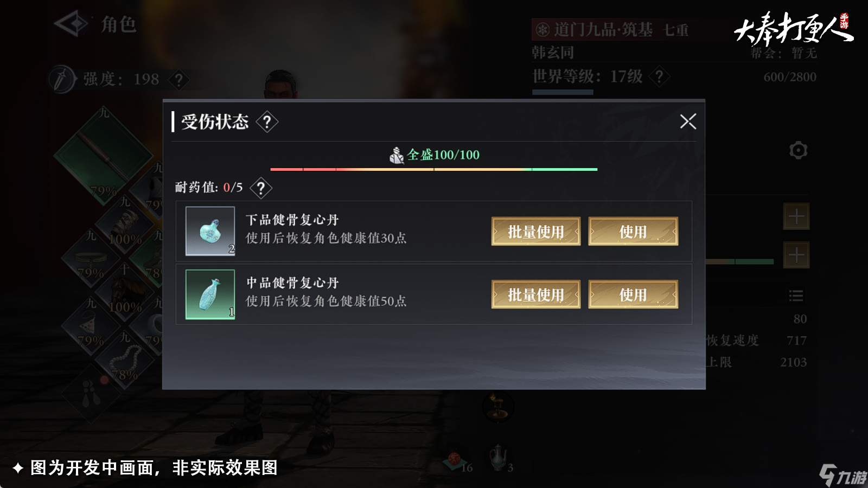Viewport: 868px width, 488px height.
Task: Click the health status bar 全盛100/100
Action: pyautogui.click(x=434, y=169)
